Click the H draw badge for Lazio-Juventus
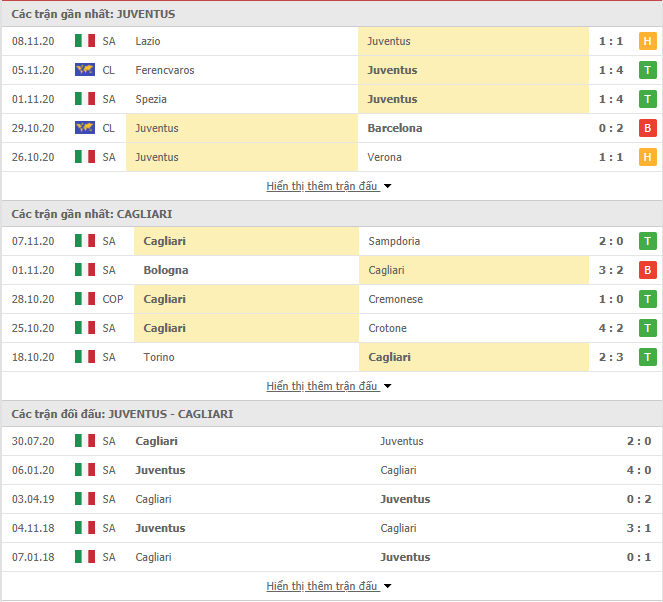 coord(647,41)
